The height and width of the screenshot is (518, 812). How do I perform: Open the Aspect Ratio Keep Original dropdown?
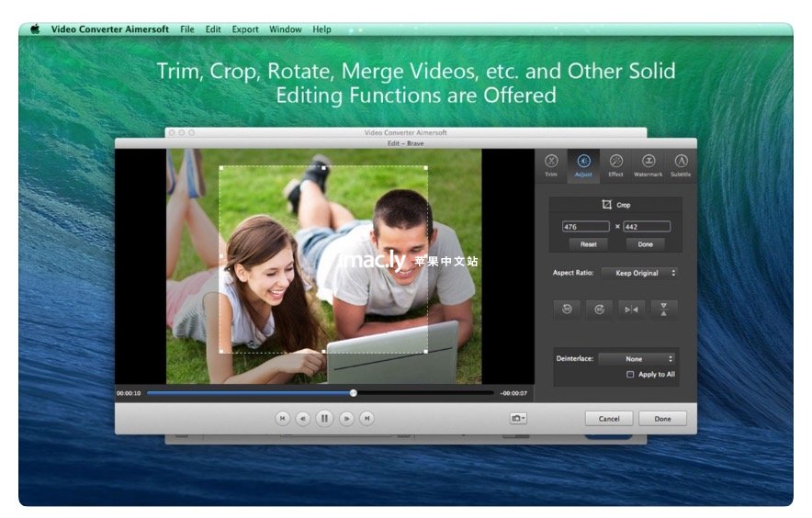[x=640, y=273]
